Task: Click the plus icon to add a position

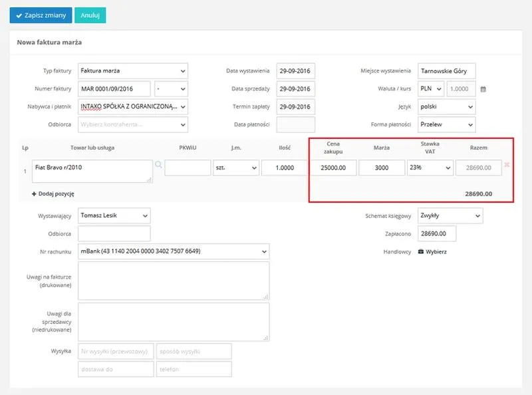Action: click(x=34, y=194)
